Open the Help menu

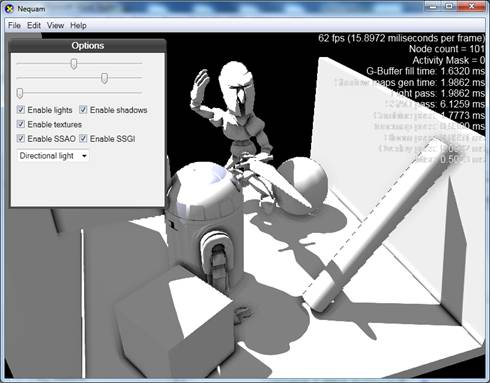78,25
